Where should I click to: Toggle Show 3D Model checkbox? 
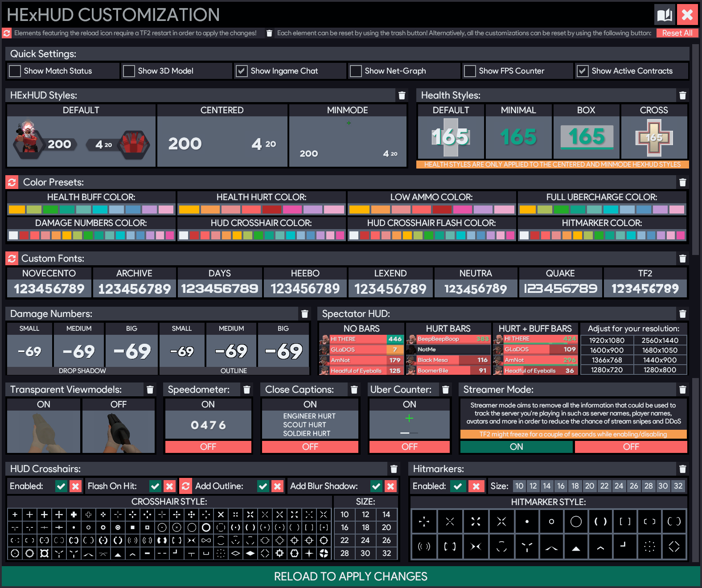129,71
